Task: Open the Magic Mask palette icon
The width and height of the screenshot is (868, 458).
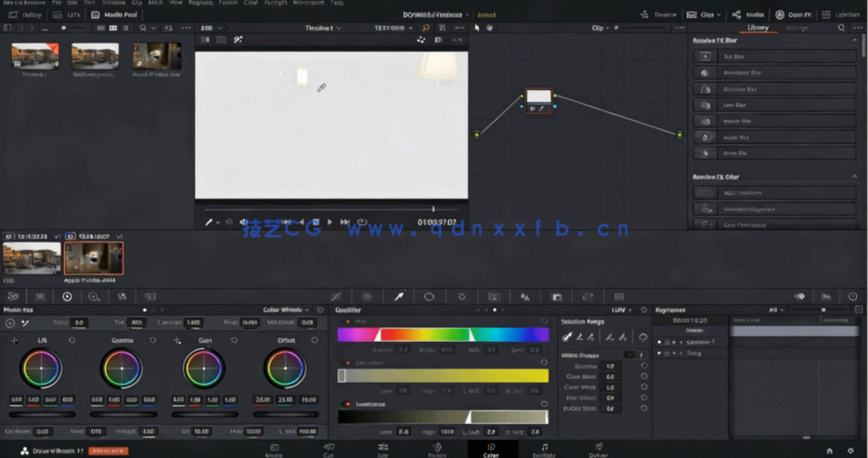Action: pyautogui.click(x=493, y=297)
